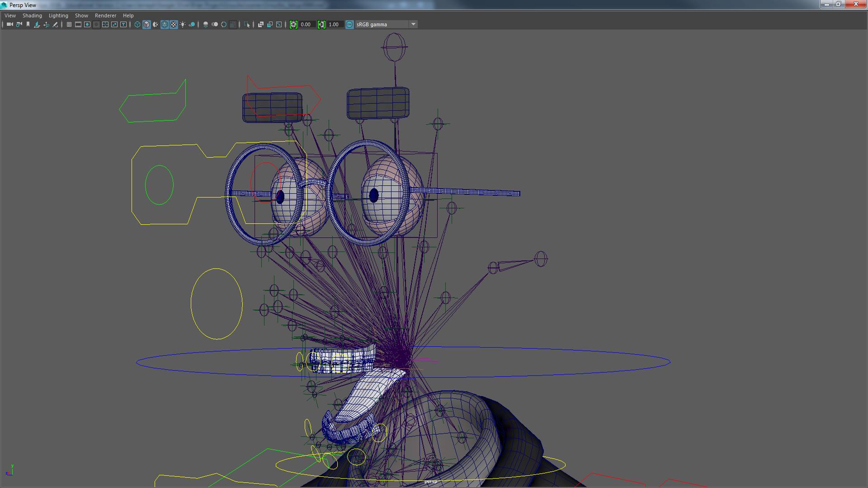This screenshot has height=488, width=868.
Task: Click the Image Plane icon
Action: (x=37, y=24)
